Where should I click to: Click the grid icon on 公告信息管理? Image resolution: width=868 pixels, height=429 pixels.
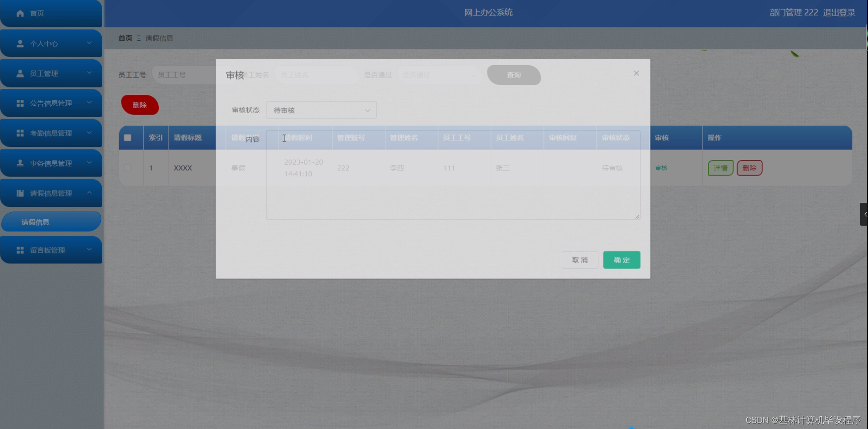pyautogui.click(x=19, y=103)
